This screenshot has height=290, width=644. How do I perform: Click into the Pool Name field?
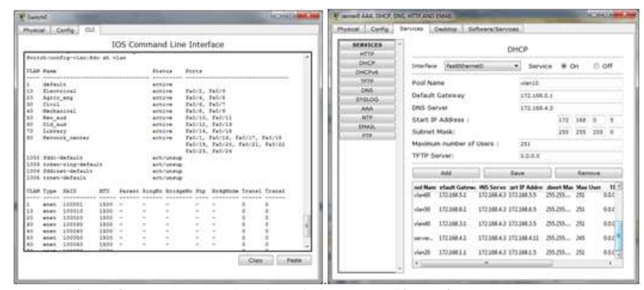pyautogui.click(x=570, y=83)
